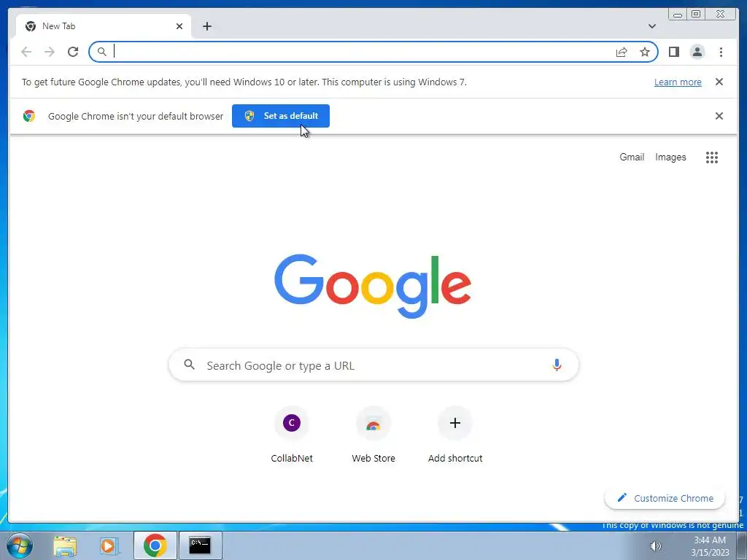This screenshot has height=560, width=747.
Task: Open the Learn more link
Action: (x=678, y=82)
